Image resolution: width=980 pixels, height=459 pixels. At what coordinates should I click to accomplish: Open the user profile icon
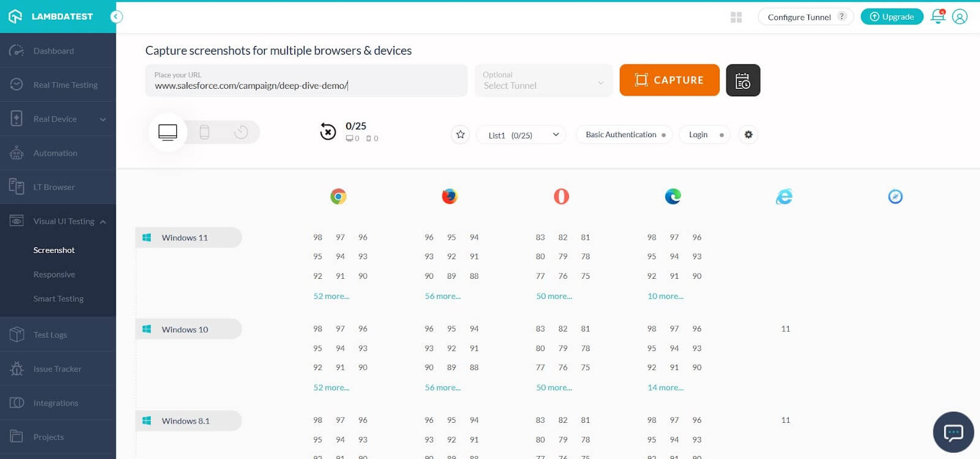pyautogui.click(x=960, y=17)
